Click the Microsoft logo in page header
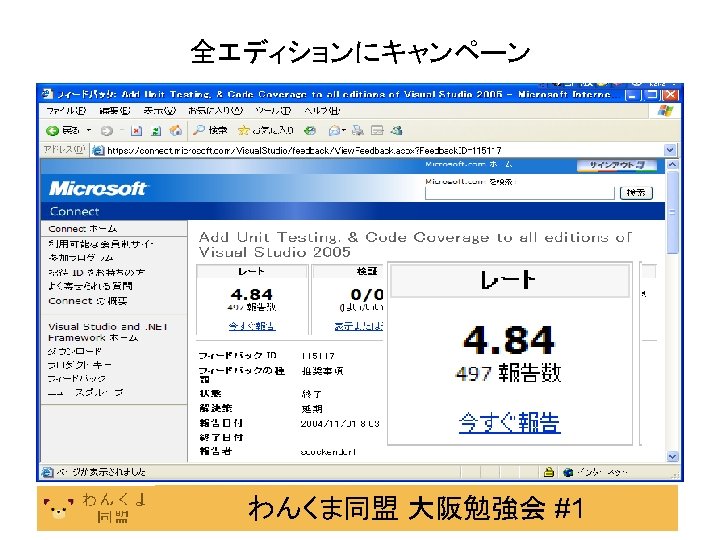The image size is (720, 540). point(97,188)
